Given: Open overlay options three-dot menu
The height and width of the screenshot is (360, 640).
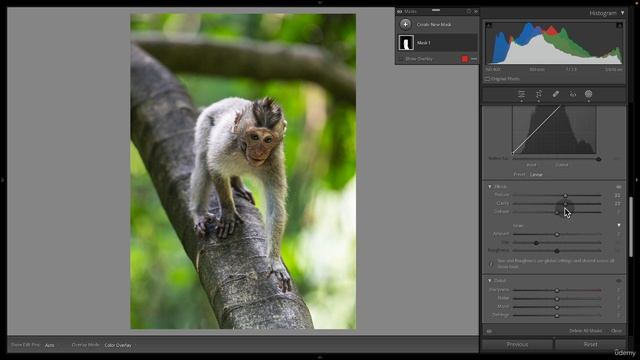Looking at the screenshot, I should point(474,59).
